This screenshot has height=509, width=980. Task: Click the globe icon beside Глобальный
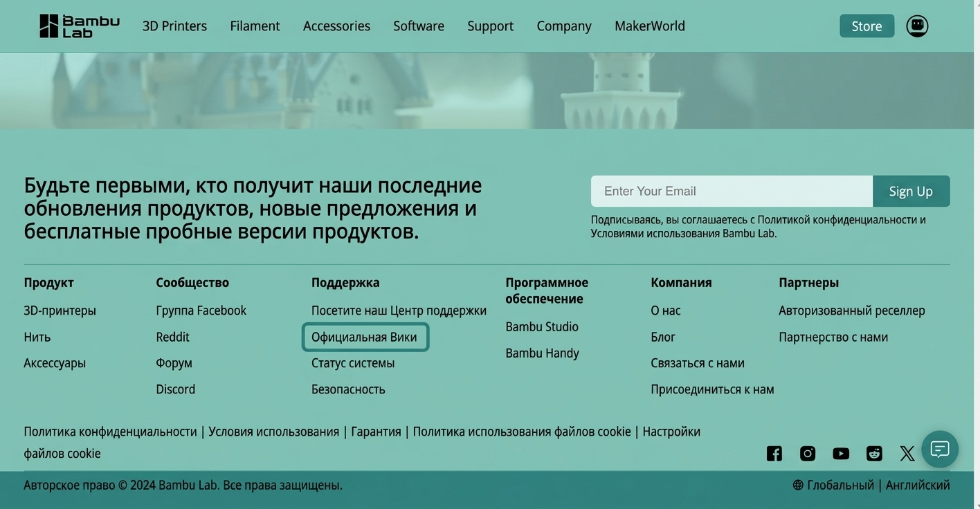(x=798, y=485)
